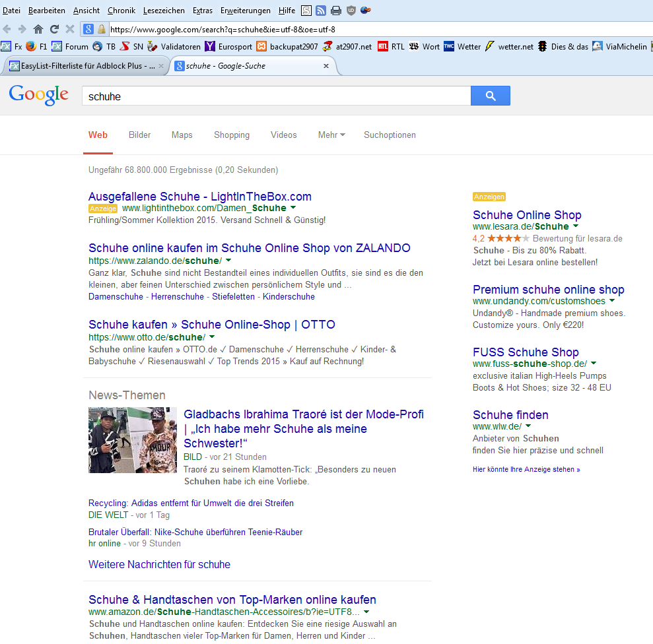Open the F1 Firefox bookmark
The image size is (653, 644).
[37, 47]
